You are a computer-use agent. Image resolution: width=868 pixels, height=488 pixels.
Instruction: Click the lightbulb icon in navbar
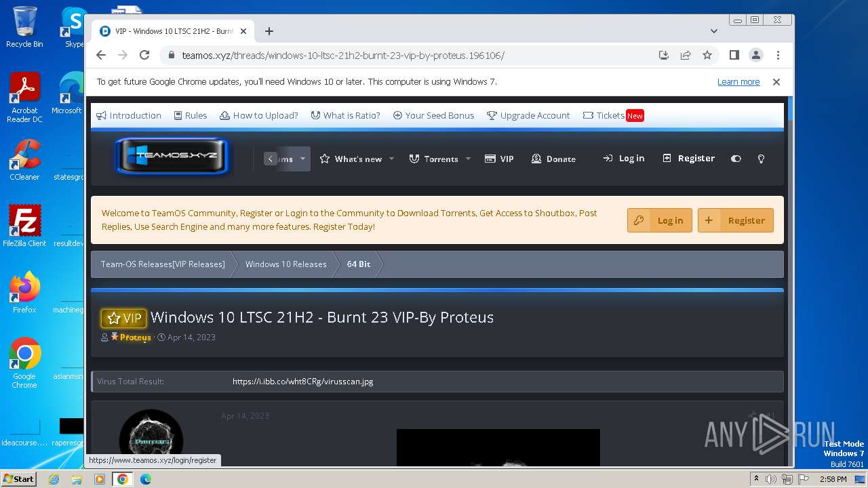[761, 159]
